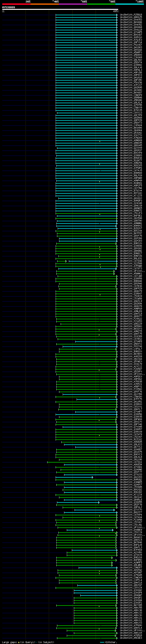
Task: Click the orange ~40% identity legend segment
Action: (45, 4)
